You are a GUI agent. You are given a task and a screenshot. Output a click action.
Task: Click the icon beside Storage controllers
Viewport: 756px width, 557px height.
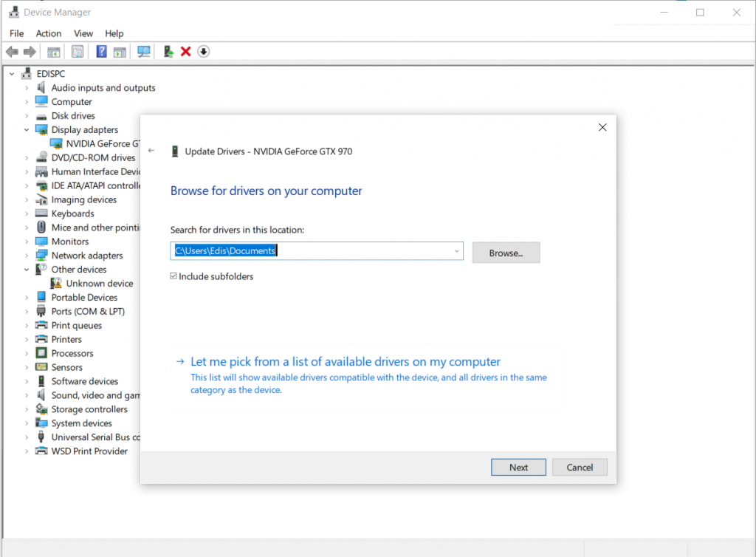[41, 409]
